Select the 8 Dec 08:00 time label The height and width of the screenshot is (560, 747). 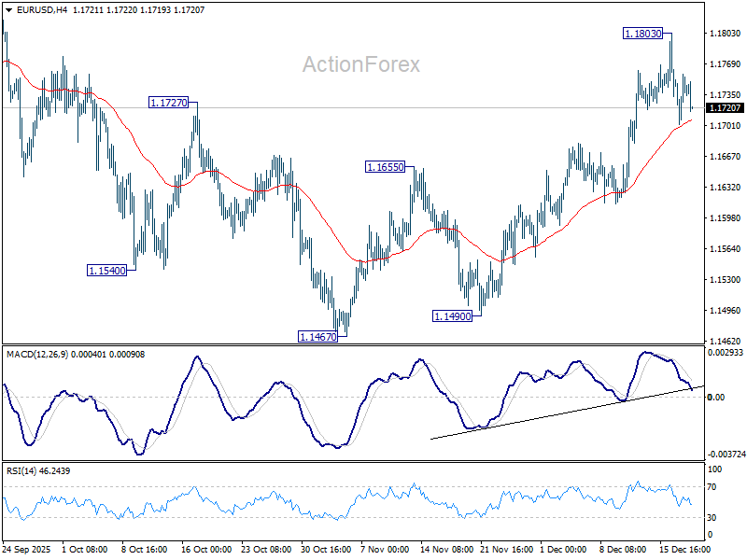623,549
